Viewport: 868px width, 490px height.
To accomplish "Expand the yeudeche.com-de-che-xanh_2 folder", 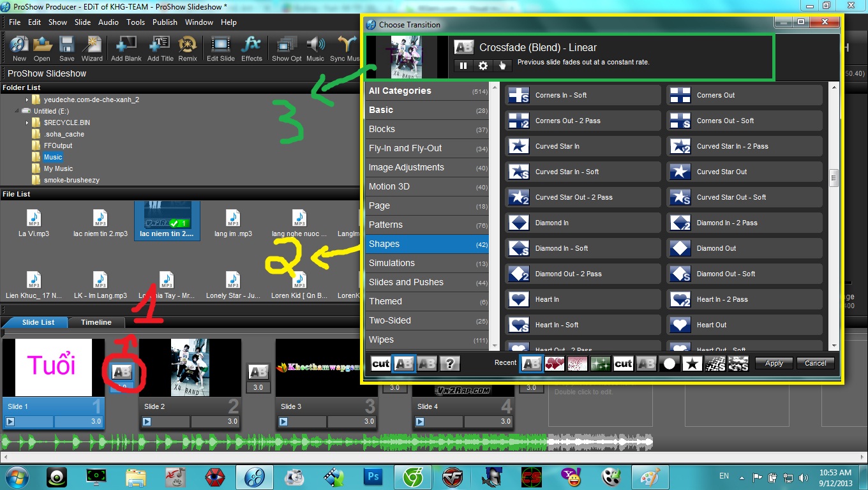I will tap(27, 100).
